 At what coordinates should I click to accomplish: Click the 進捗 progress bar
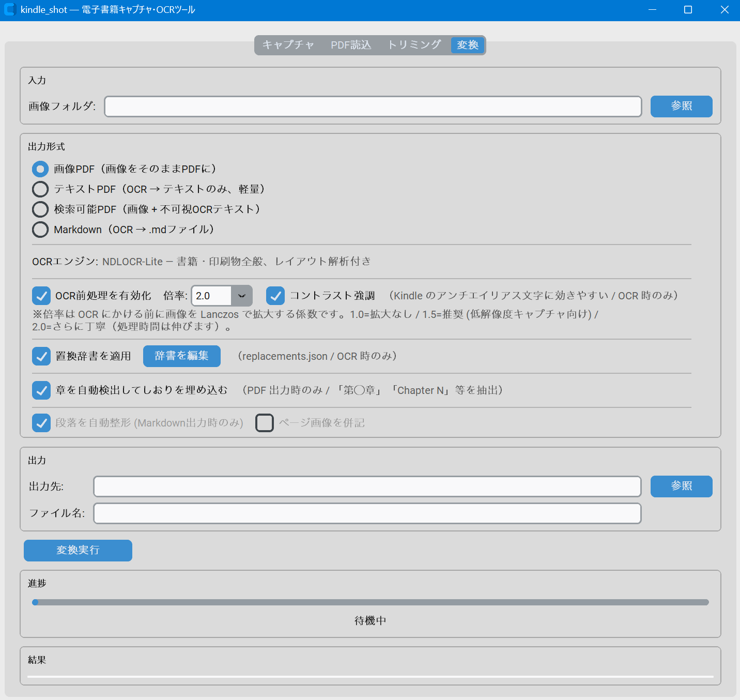click(x=371, y=602)
